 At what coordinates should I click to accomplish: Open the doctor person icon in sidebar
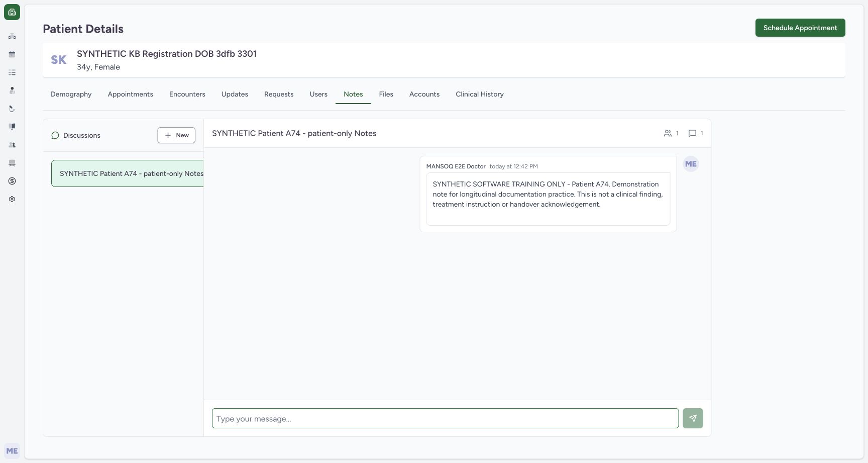coord(12,90)
